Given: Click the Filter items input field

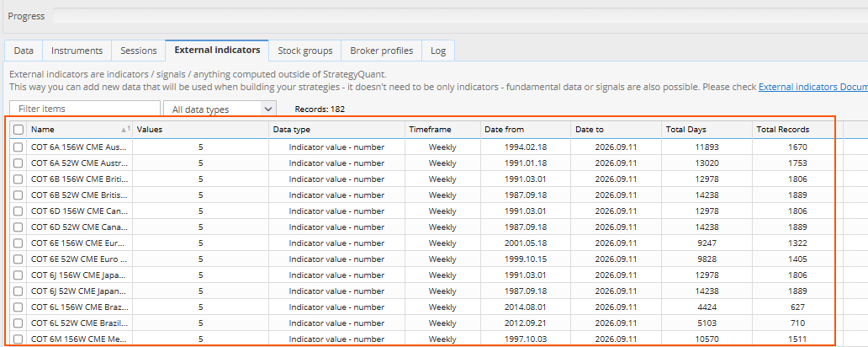Looking at the screenshot, I should (85, 109).
